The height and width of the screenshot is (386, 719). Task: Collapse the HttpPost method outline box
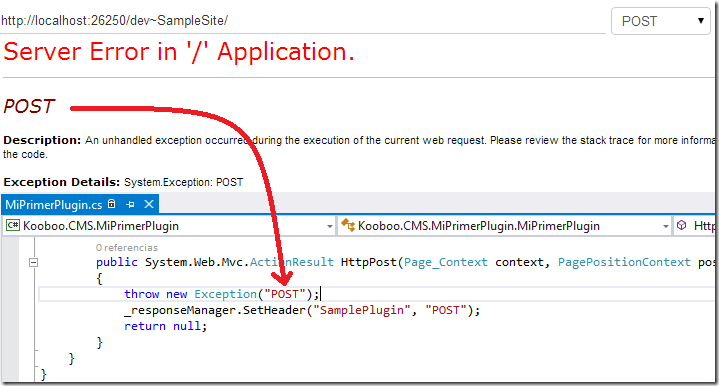[33, 263]
